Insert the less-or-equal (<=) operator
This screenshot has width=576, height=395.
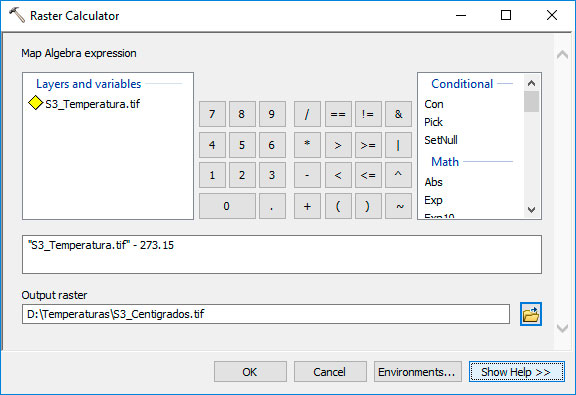368,175
